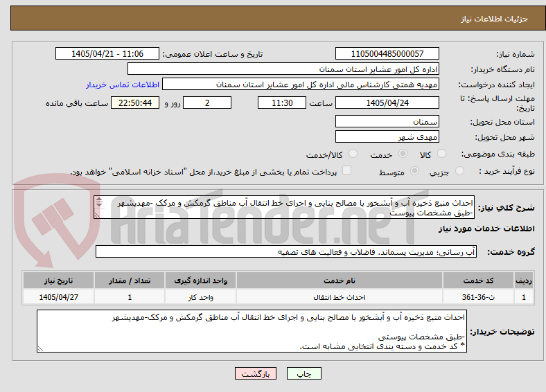Select the خدمت radio button

pos(403,154)
